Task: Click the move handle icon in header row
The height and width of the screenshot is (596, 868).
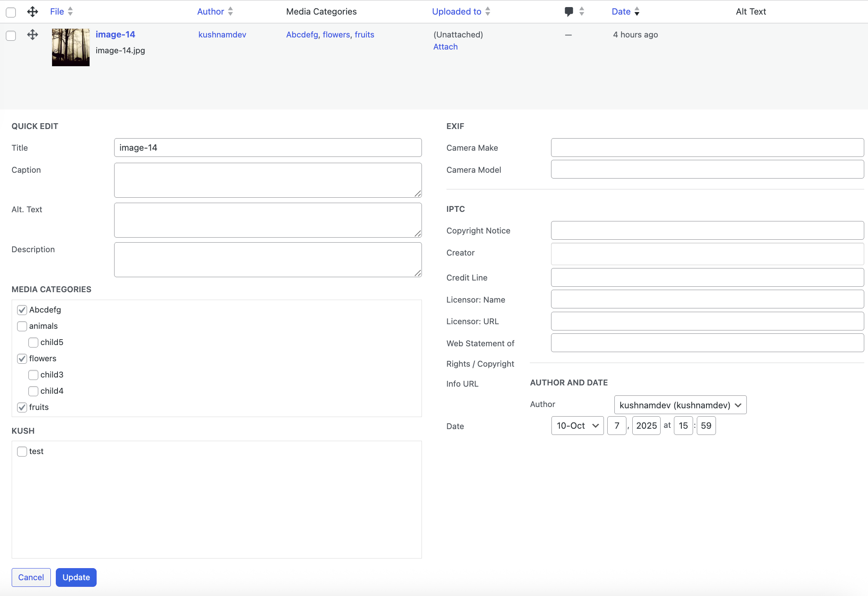Action: [x=32, y=12]
